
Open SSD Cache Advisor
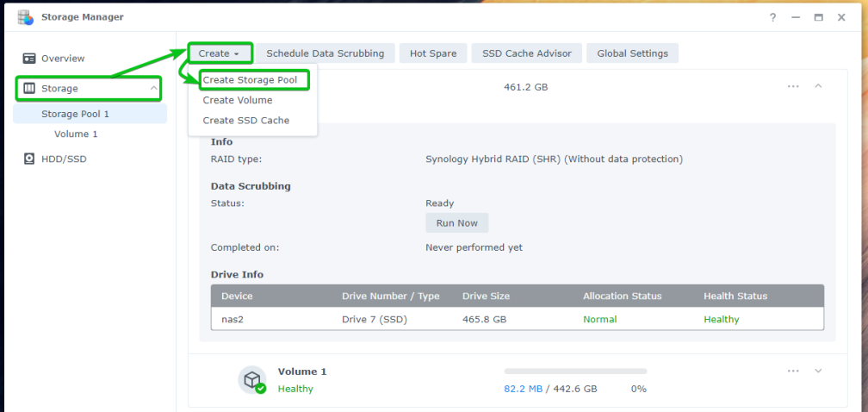[526, 53]
